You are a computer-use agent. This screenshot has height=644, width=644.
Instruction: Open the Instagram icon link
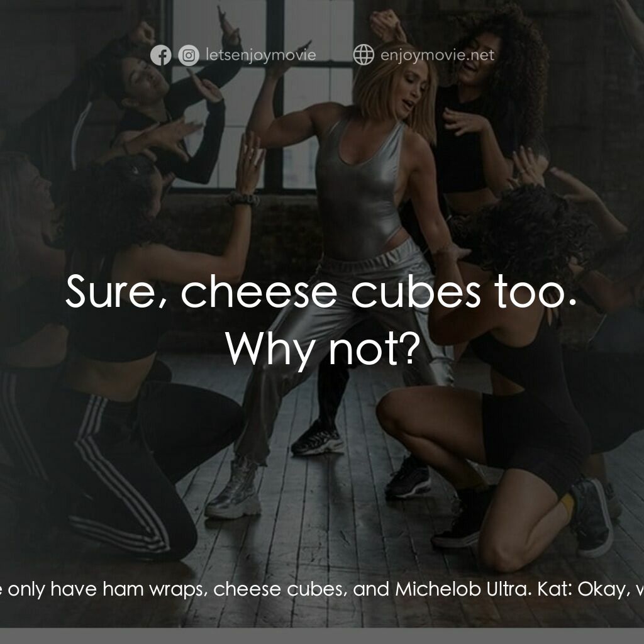pos(189,55)
